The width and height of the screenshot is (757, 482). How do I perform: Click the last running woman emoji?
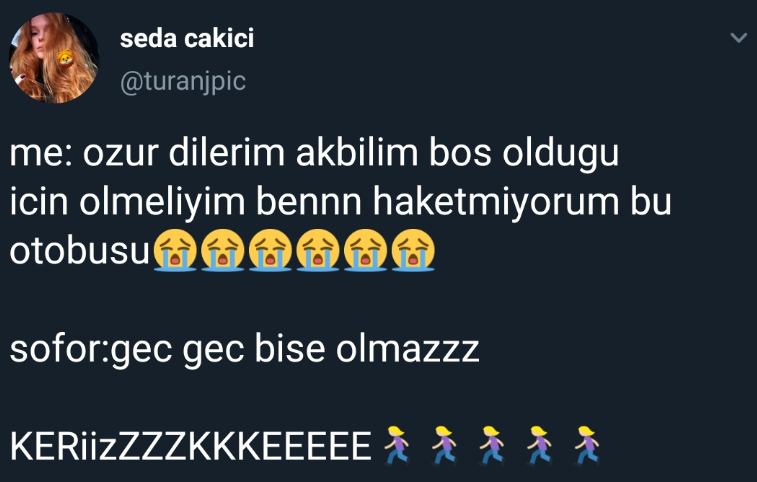587,445
